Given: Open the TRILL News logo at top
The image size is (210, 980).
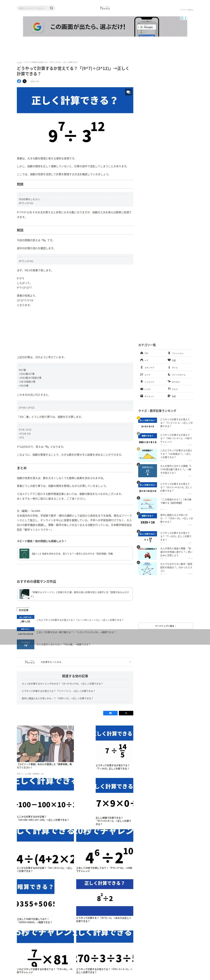Looking at the screenshot, I should 105,8.
